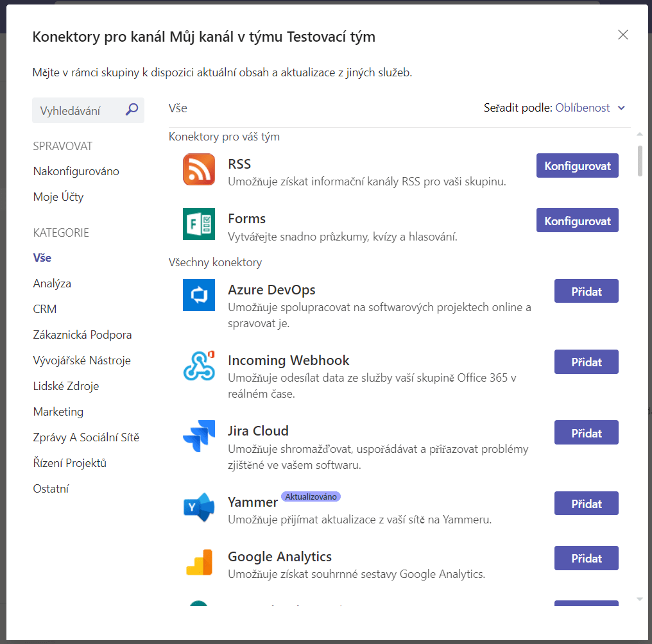Screen dimensions: 652x644
Task: Select the Vývojářské Nástroje category
Action: tap(81, 360)
